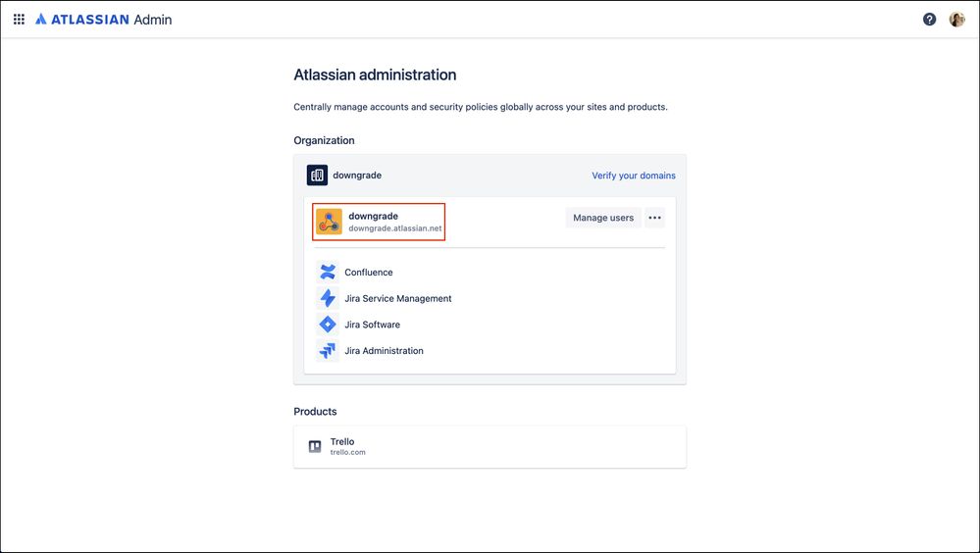Image resolution: width=980 pixels, height=553 pixels.
Task: Click the Organization section heading
Action: (x=324, y=140)
